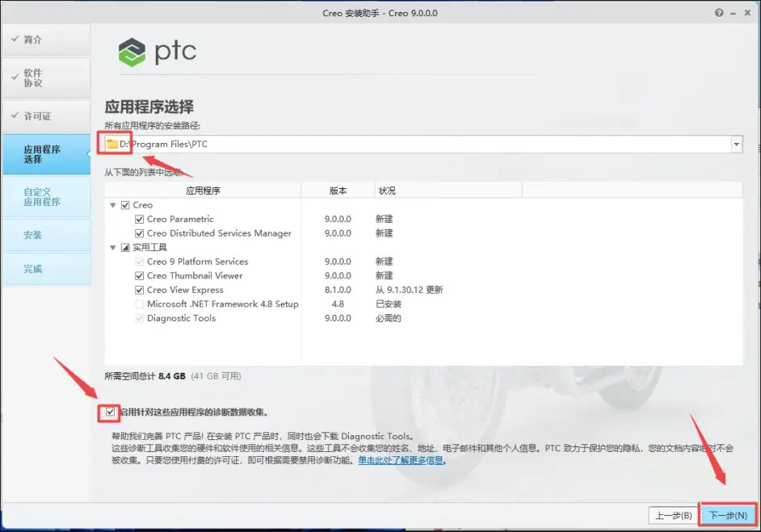The width and height of the screenshot is (761, 532).
Task: Go to the 许可证 step
Action: [46, 116]
